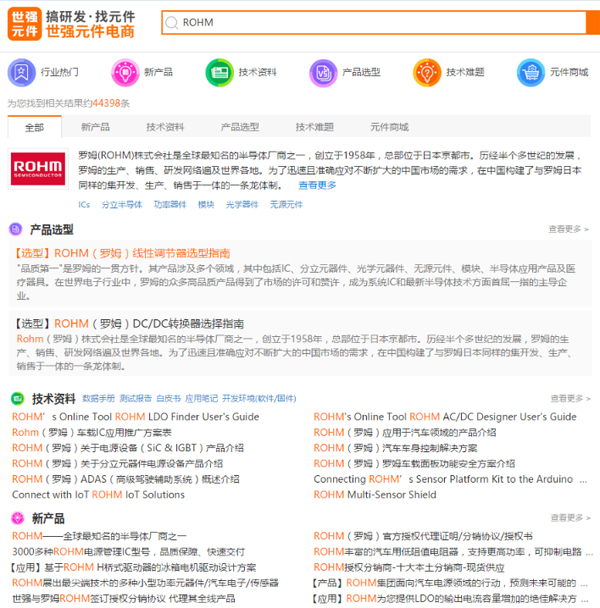Open ROHM集团面向汽车电源领域的行动 link
The height and width of the screenshot is (608, 600).
450,583
